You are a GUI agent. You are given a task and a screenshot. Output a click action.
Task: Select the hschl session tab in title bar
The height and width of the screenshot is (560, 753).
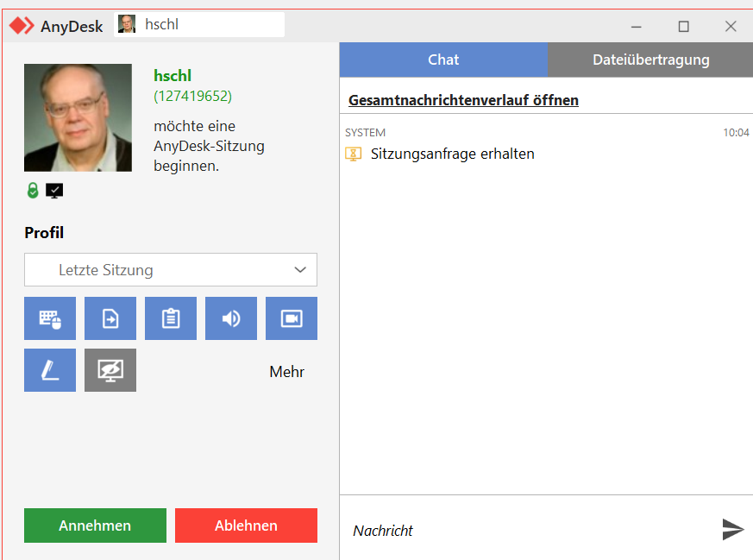[198, 24]
